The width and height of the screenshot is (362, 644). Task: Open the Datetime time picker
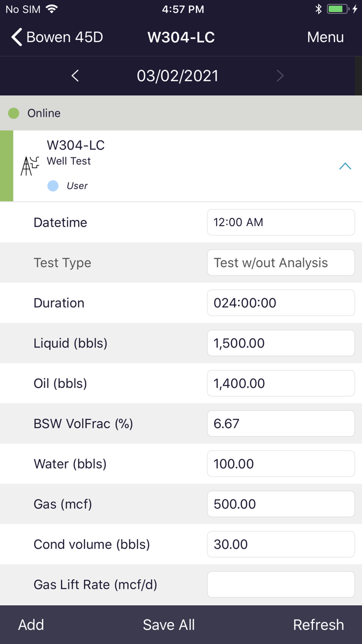[281, 222]
